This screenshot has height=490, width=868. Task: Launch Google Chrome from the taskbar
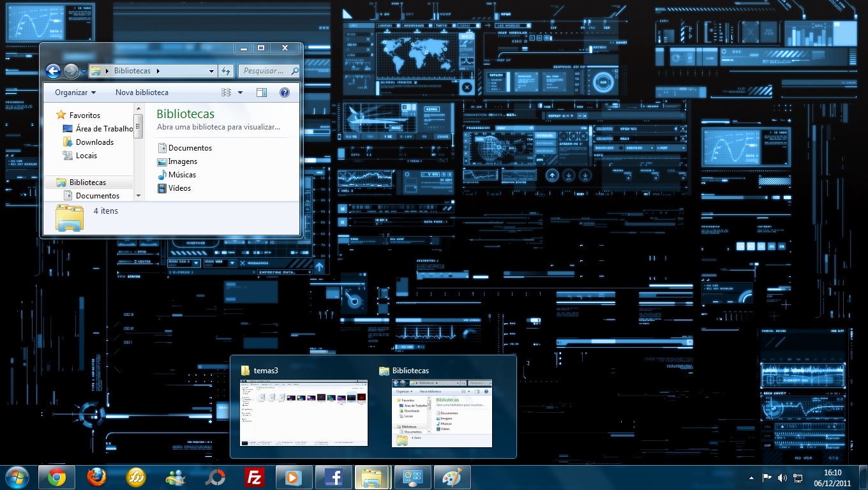click(58, 477)
